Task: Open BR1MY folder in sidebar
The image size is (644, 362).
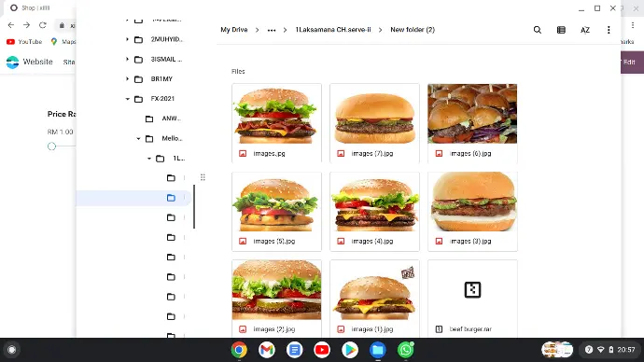Action: [x=154, y=78]
